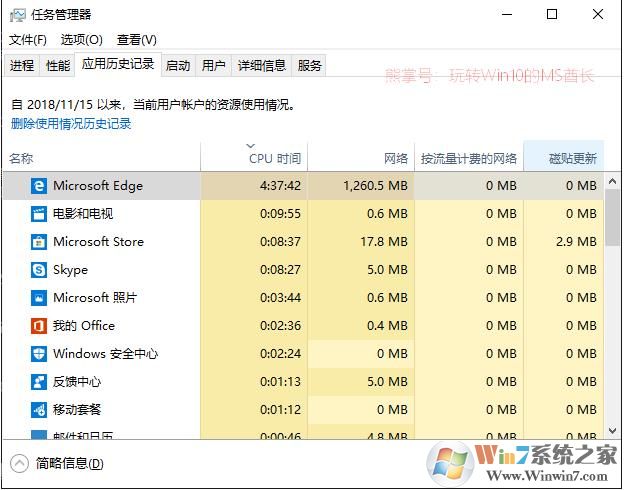This screenshot has width=624, height=490.
Task: Switch to the 服务 tab
Action: (x=309, y=65)
